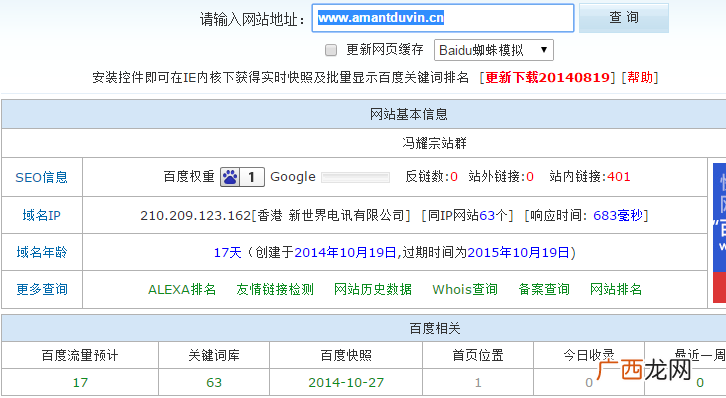The width and height of the screenshot is (726, 398).
Task: Click the expiry date 2015年10月19日
Action: click(x=518, y=253)
